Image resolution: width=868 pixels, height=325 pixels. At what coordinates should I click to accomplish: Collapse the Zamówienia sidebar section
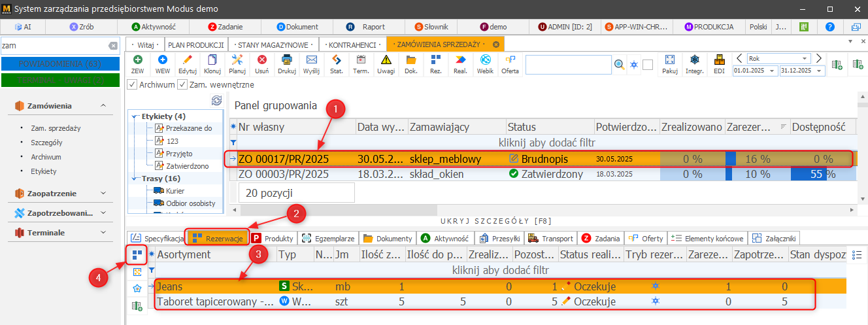pyautogui.click(x=103, y=105)
